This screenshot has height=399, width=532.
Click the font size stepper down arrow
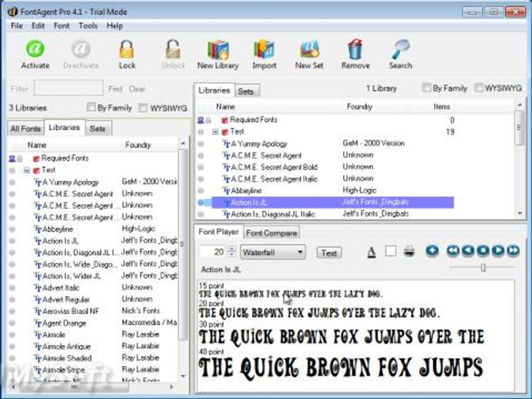click(231, 254)
